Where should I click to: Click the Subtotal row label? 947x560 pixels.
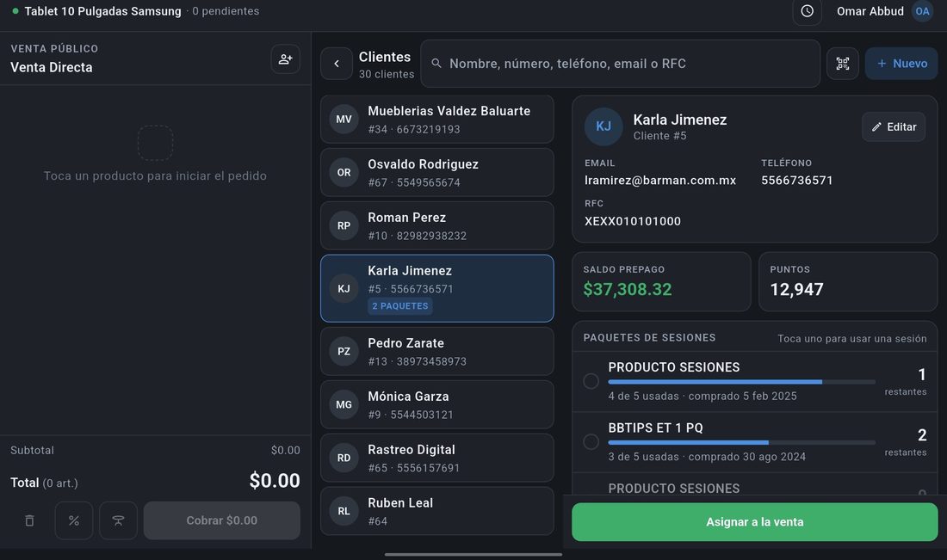click(32, 450)
